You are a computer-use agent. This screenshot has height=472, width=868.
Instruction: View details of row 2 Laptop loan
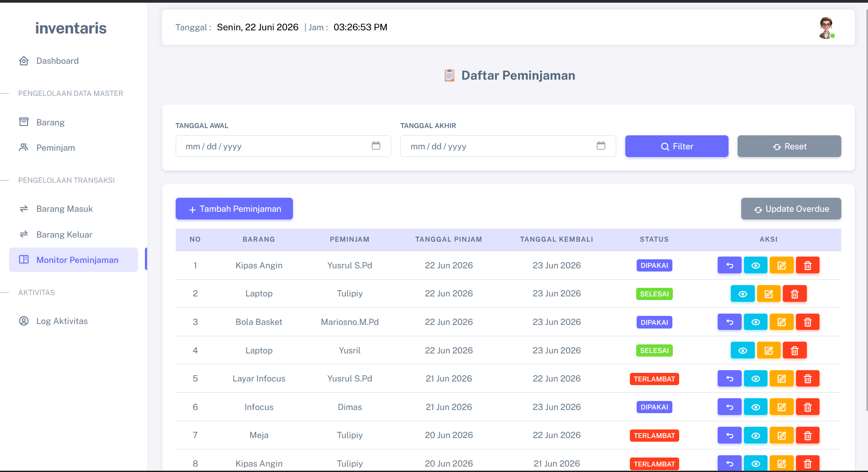743,294
